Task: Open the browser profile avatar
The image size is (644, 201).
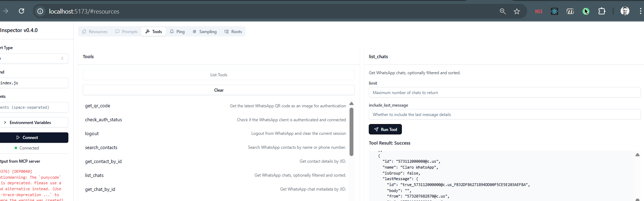Action: click(x=625, y=11)
